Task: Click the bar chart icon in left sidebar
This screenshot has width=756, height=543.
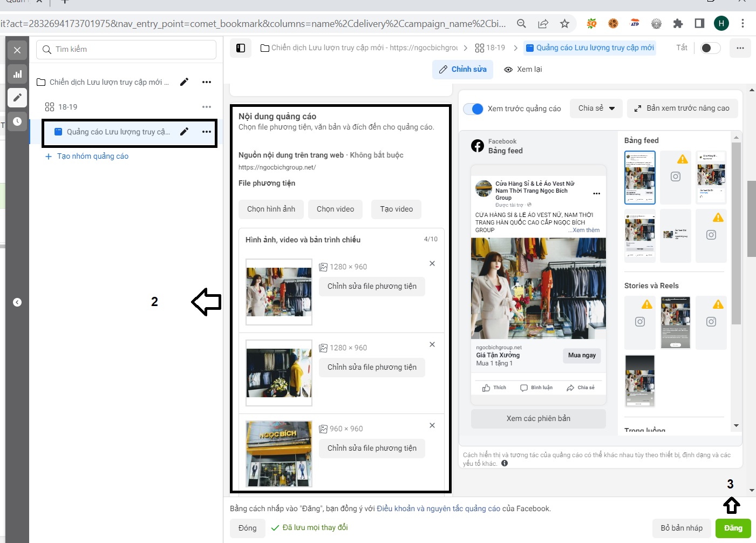Action: point(17,74)
